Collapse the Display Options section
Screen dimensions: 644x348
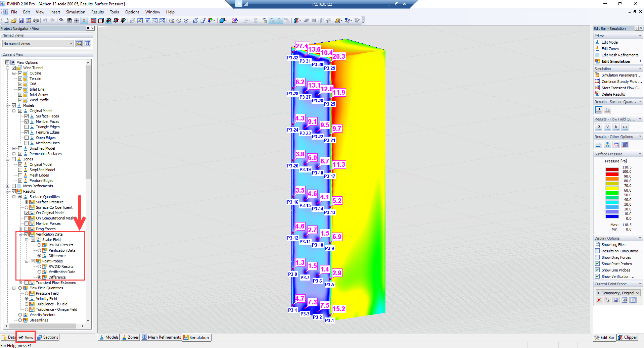[640, 238]
